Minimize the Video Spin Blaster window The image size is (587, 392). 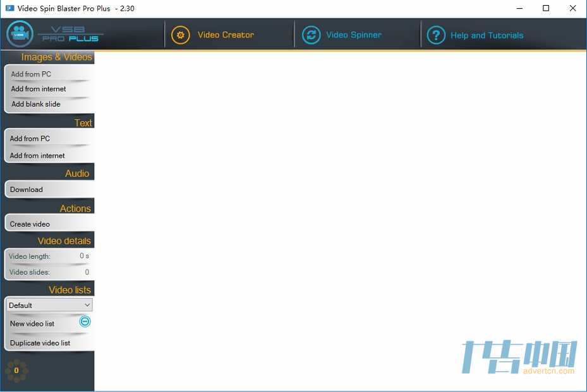tap(519, 8)
